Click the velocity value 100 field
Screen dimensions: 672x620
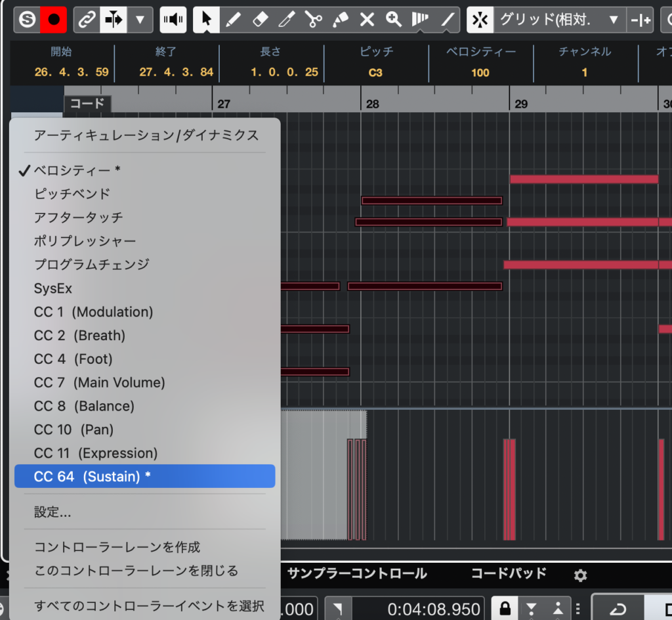(480, 72)
